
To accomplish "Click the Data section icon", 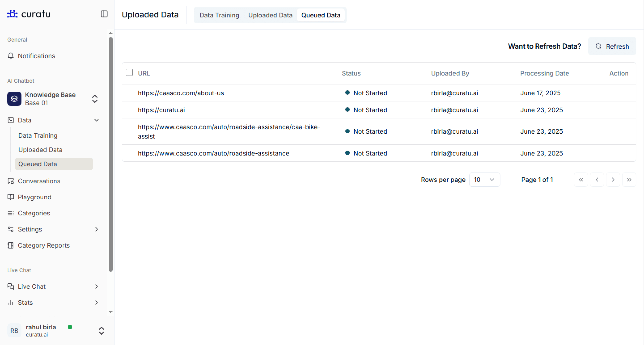I will click(x=11, y=120).
